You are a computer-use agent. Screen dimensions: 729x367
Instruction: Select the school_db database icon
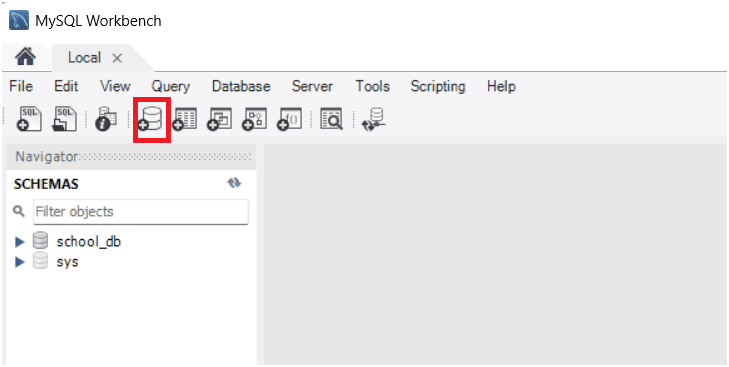[40, 241]
